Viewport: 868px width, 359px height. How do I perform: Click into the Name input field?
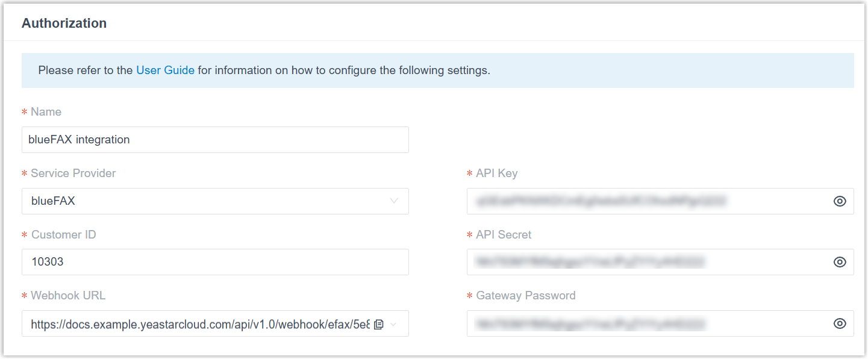(x=215, y=140)
